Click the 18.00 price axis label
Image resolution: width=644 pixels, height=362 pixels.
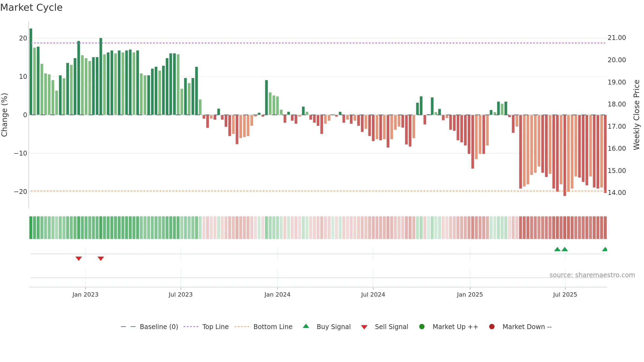[617, 104]
